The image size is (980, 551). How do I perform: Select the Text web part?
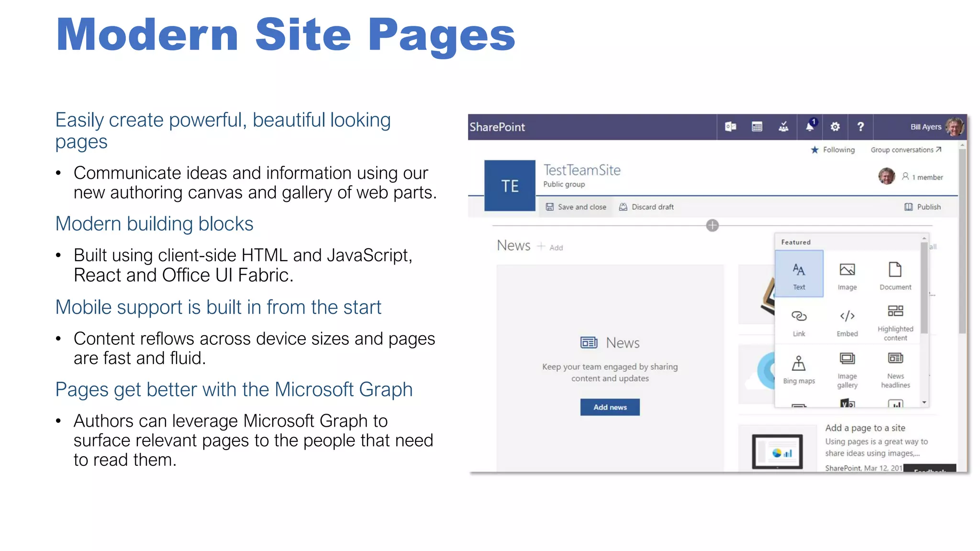pos(799,274)
